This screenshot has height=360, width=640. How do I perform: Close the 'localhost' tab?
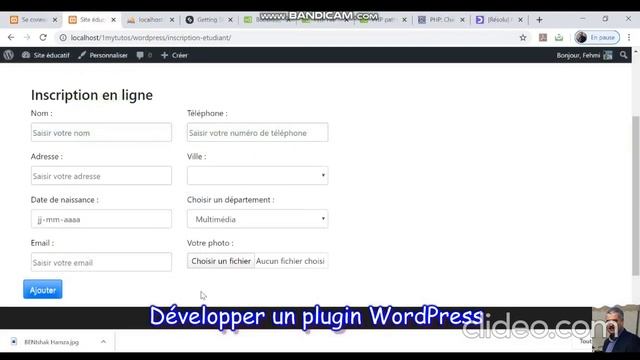tap(172, 20)
